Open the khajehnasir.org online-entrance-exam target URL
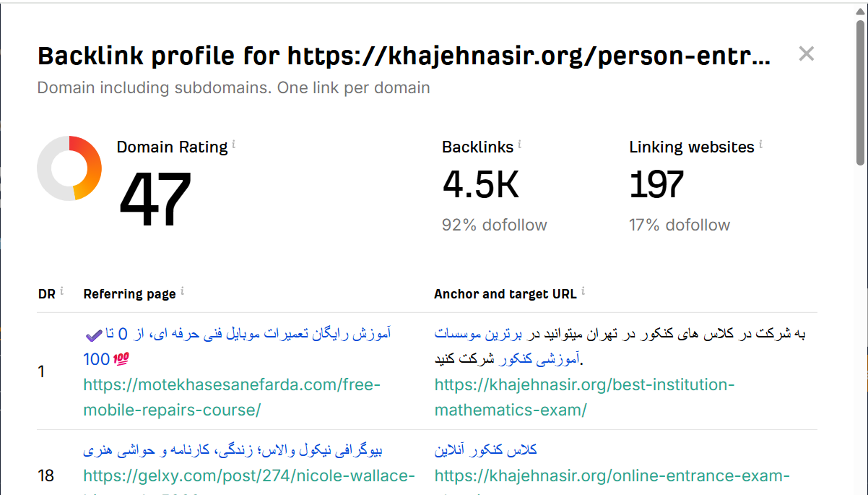Image resolution: width=868 pixels, height=495 pixels. (x=612, y=476)
